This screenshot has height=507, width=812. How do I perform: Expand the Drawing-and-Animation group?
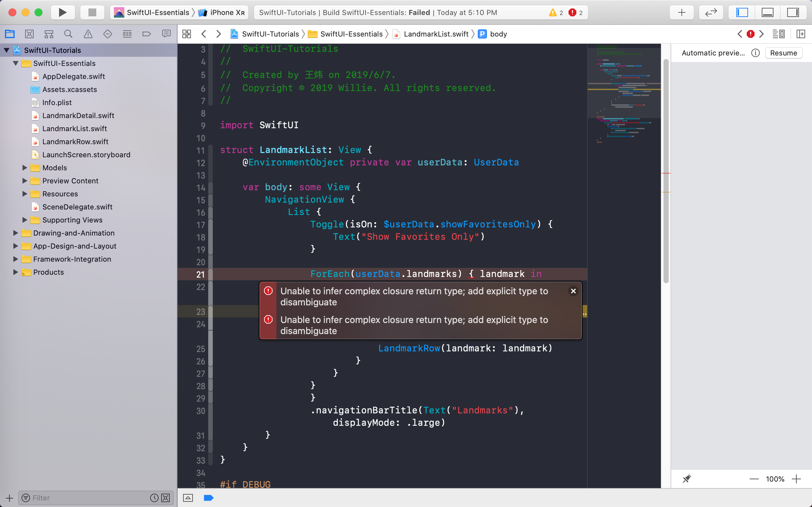(15, 233)
